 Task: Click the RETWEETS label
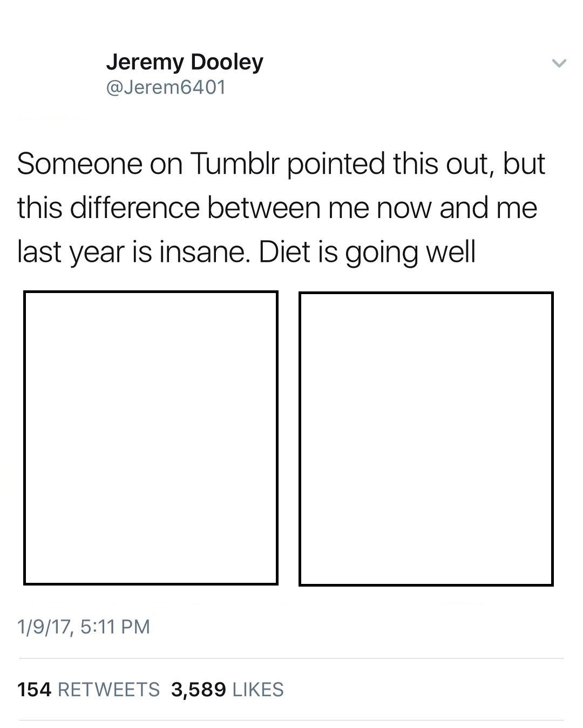pyautogui.click(x=109, y=689)
